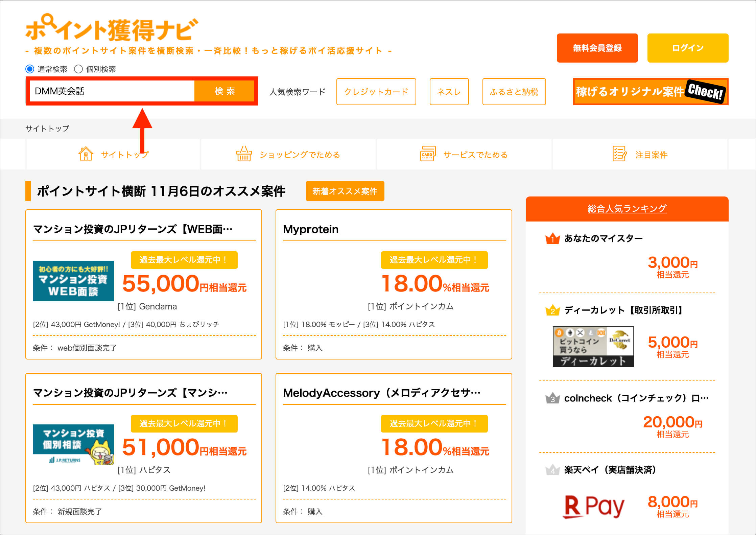Click the [2位] 14.00% ハピタス line
756x535 pixels.
(x=319, y=488)
